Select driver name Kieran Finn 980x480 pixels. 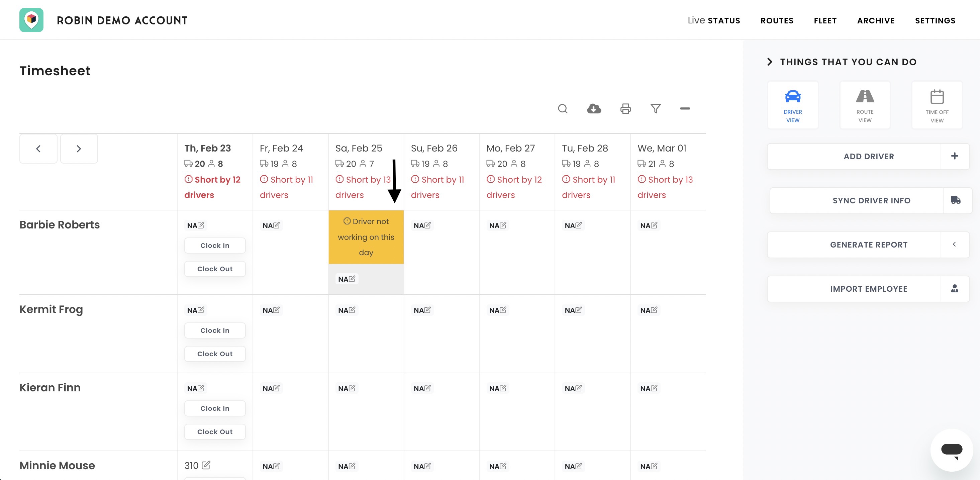pyautogui.click(x=50, y=387)
